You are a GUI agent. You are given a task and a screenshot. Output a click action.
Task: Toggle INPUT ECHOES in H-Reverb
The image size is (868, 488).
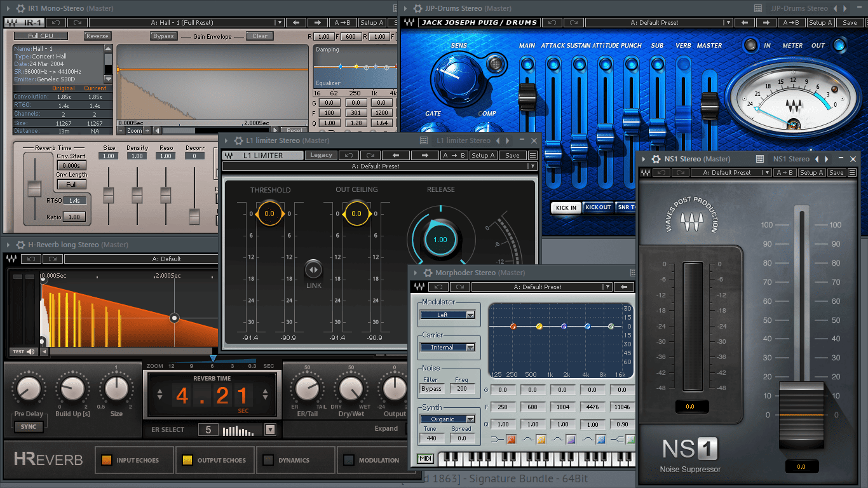pyautogui.click(x=107, y=460)
